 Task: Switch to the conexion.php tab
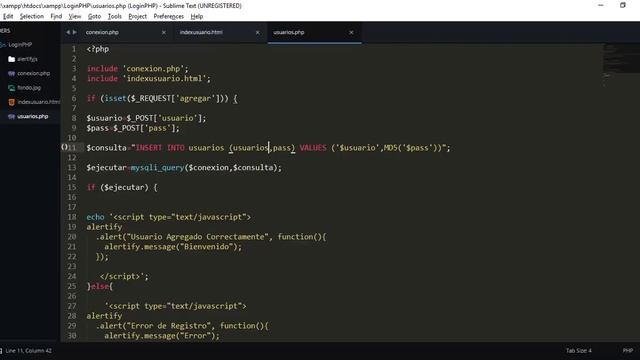tap(102, 32)
